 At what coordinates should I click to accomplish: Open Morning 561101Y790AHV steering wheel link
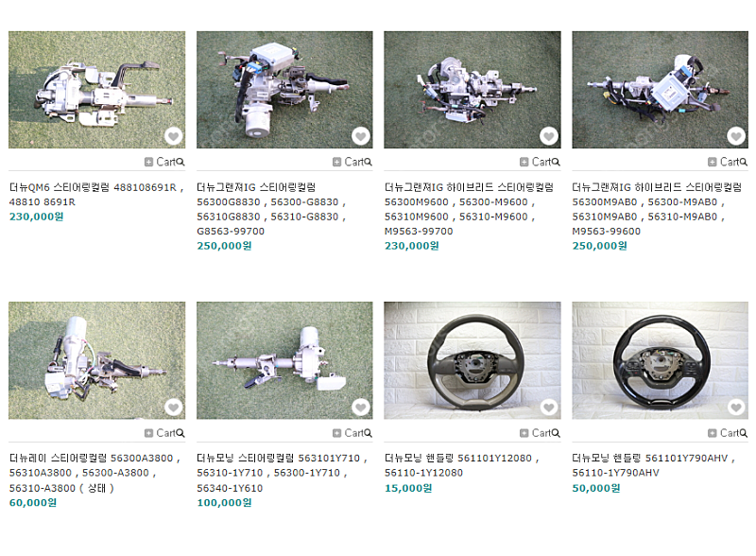653,465
